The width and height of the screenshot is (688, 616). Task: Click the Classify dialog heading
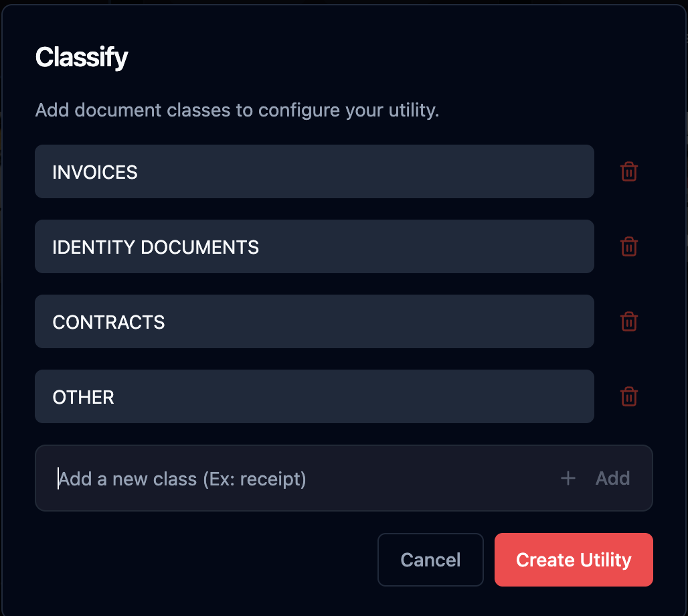pyautogui.click(x=82, y=58)
